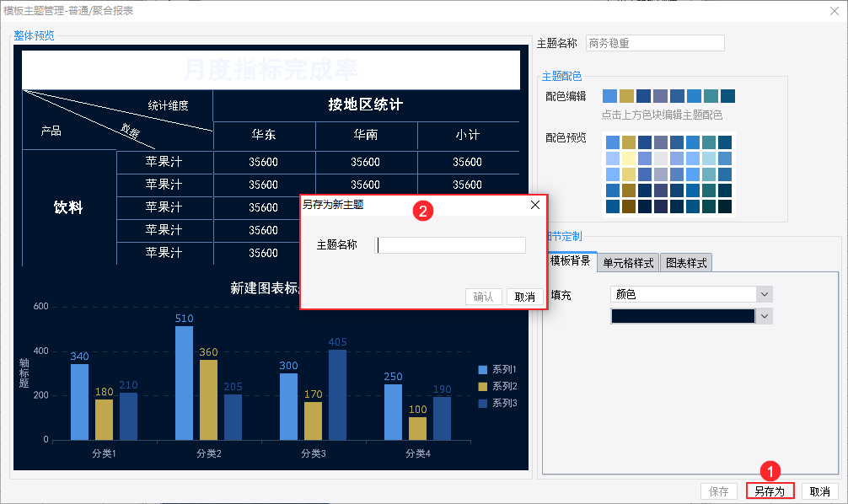Click the bottom-right 取消 button
Viewport: 848px width, 504px height.
coord(820,491)
